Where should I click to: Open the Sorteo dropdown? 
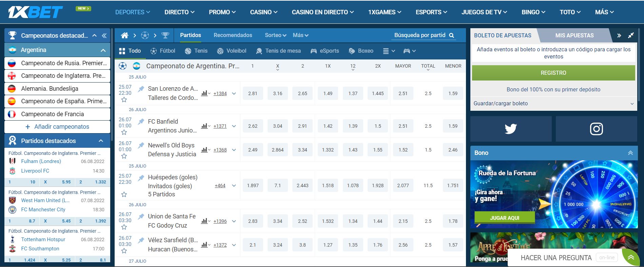[x=275, y=35]
